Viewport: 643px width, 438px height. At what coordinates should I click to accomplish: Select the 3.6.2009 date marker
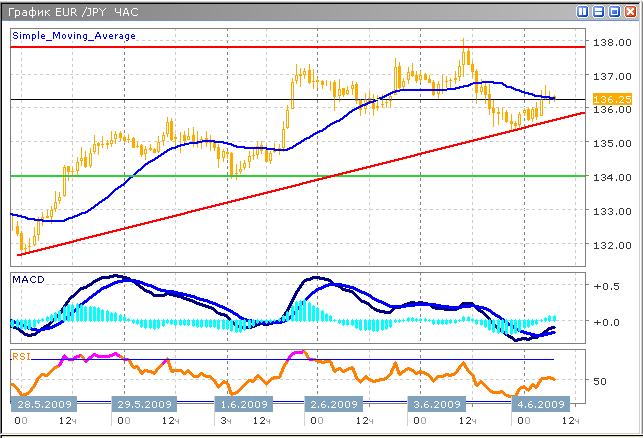[437, 404]
